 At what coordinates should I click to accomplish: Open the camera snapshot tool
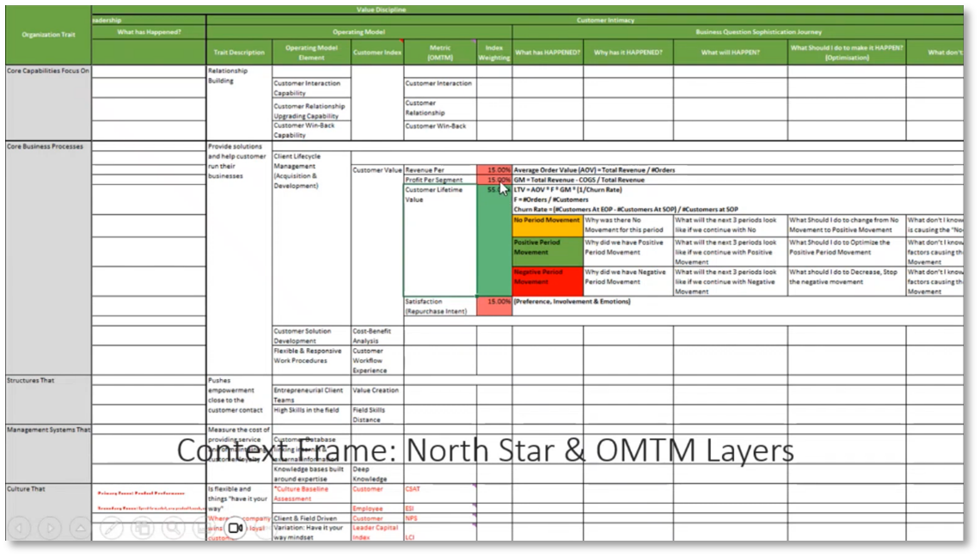point(142,528)
